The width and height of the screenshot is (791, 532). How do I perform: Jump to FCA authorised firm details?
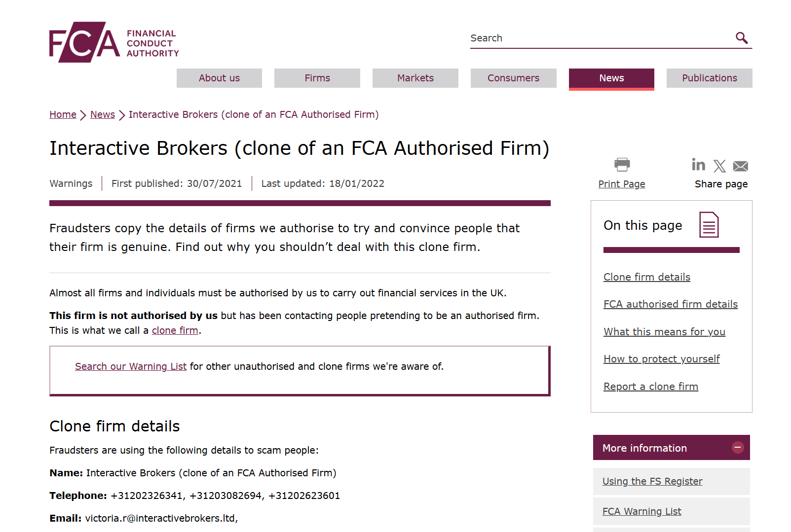(671, 304)
